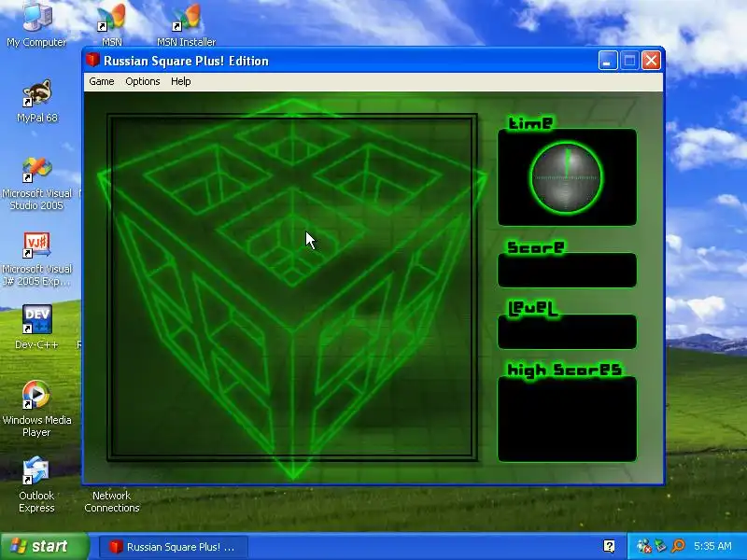The width and height of the screenshot is (747, 560).
Task: Click the Start button
Action: pos(44,546)
